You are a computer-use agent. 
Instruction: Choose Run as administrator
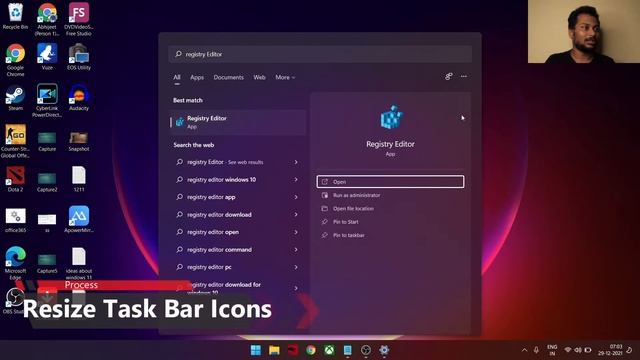(x=390, y=195)
